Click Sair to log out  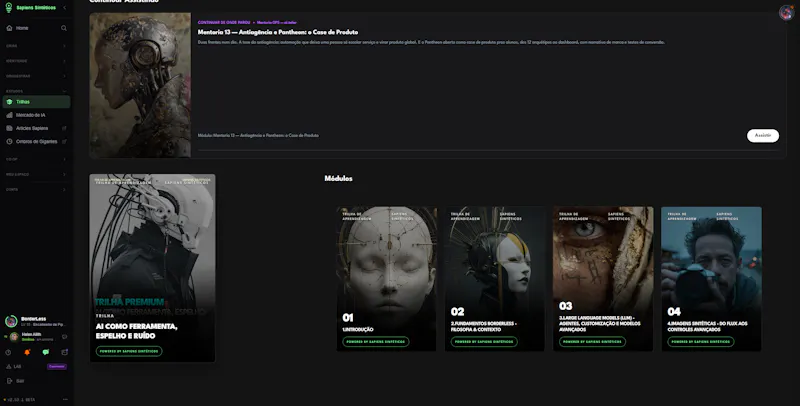click(x=15, y=381)
